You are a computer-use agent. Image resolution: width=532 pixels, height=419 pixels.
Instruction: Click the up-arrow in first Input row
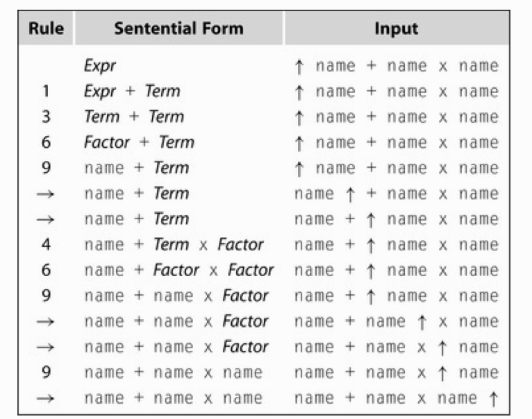299,67
